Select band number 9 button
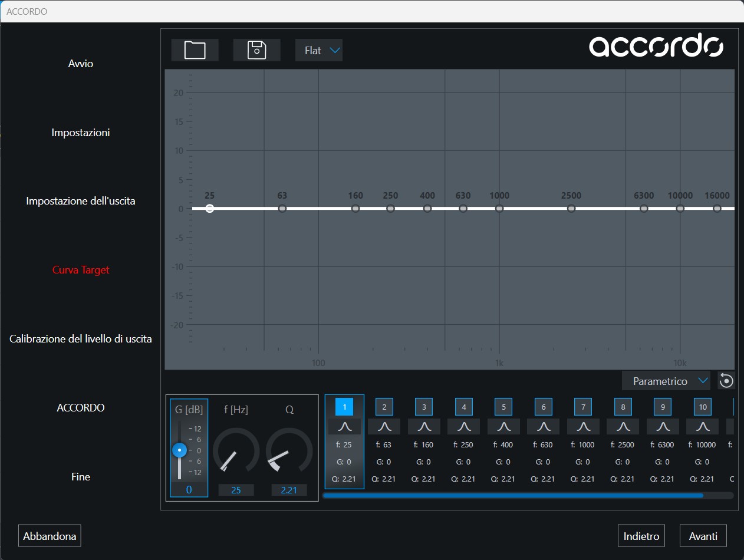The image size is (744, 560). click(x=663, y=407)
